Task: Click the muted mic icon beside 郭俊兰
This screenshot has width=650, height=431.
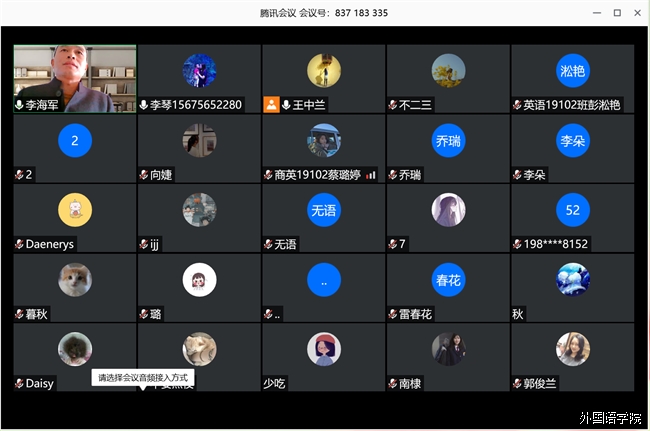Action: click(517, 383)
